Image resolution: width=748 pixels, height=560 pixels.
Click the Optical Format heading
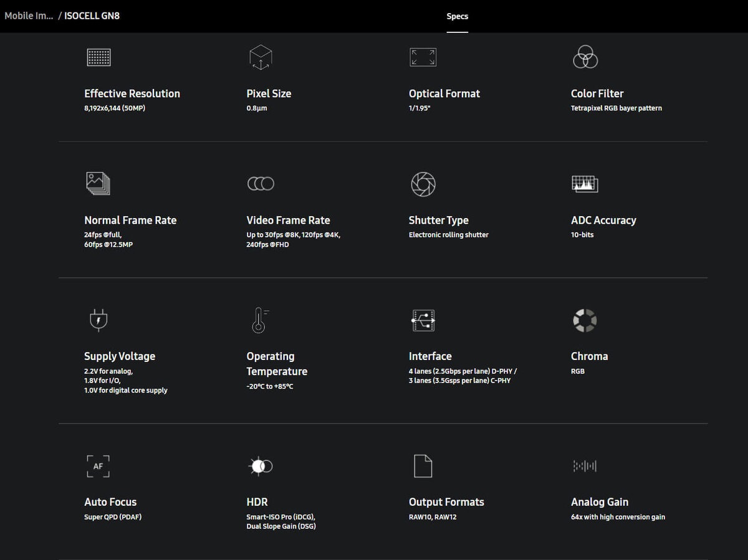(444, 93)
